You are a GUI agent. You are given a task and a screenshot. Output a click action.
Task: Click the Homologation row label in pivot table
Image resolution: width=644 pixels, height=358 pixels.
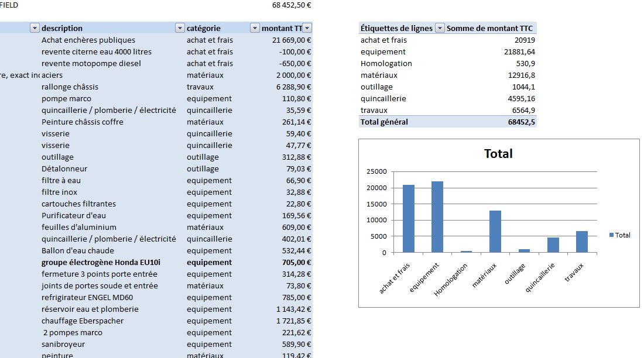pyautogui.click(x=386, y=63)
